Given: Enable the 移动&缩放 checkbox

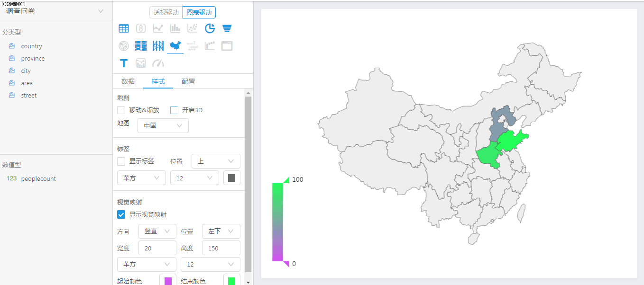Looking at the screenshot, I should pyautogui.click(x=121, y=110).
